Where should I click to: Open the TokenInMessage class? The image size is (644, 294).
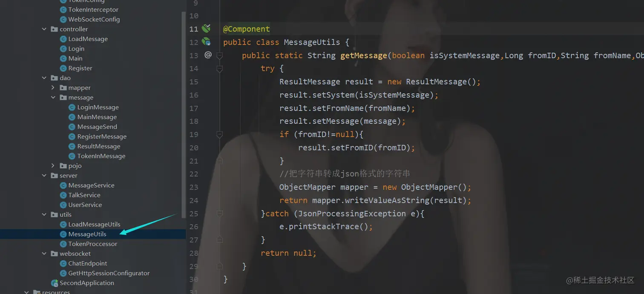(101, 156)
